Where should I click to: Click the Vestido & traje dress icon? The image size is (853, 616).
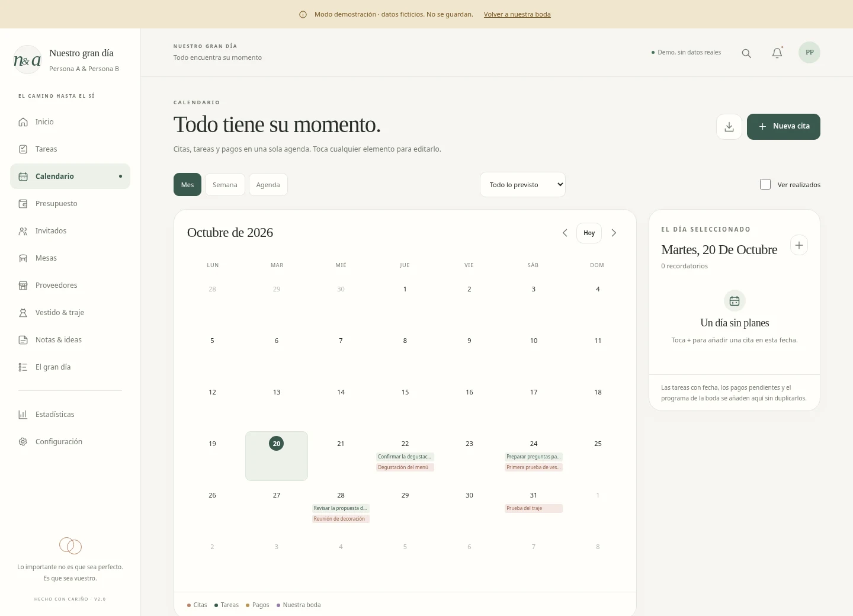23,313
